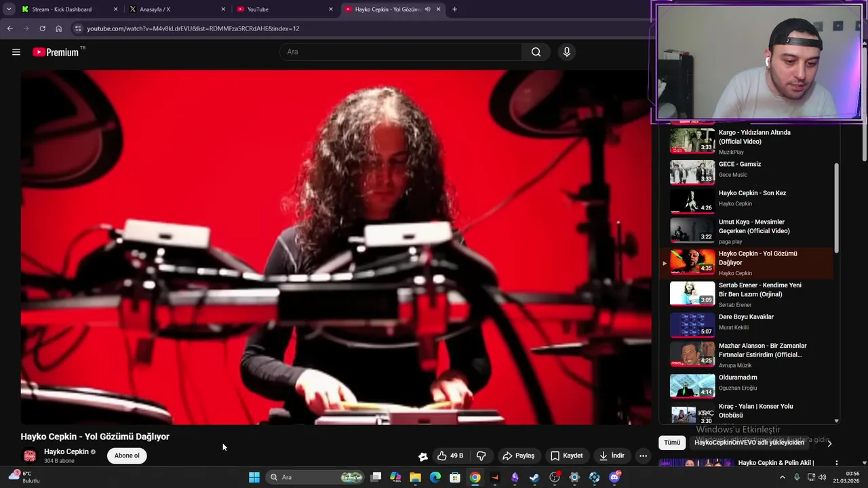Click playlist panel scrollbar thumb
This screenshot has height=488, width=868.
(836, 208)
